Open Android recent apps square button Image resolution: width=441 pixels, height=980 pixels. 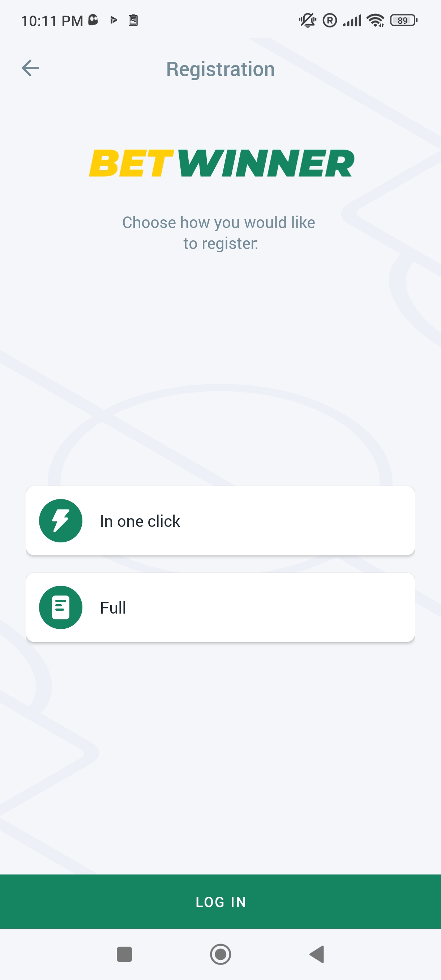(x=124, y=954)
